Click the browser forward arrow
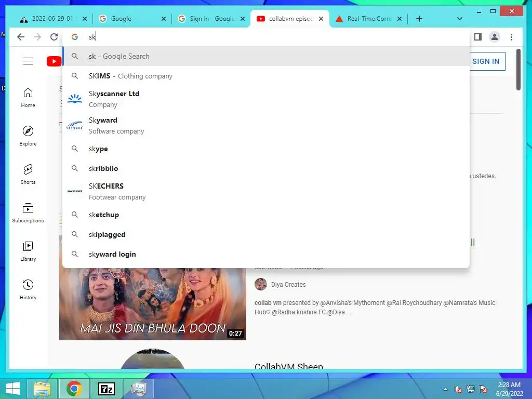The width and height of the screenshot is (532, 399). click(37, 37)
